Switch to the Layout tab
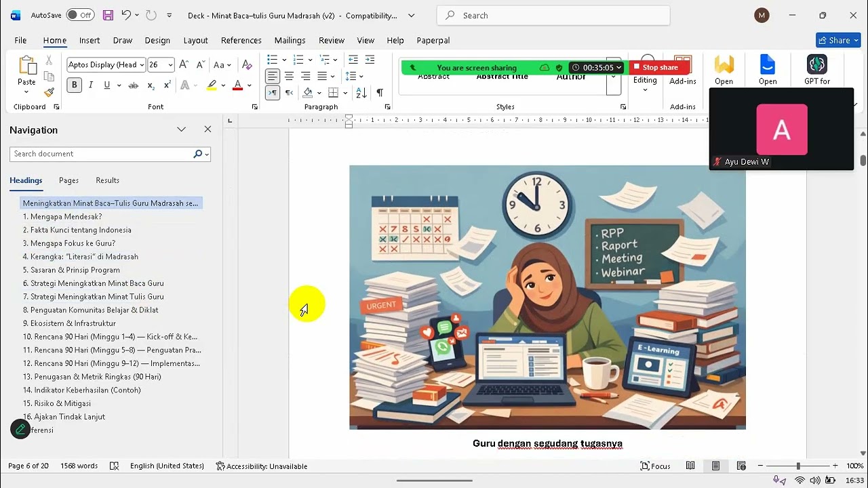This screenshot has width=868, height=488. (195, 40)
